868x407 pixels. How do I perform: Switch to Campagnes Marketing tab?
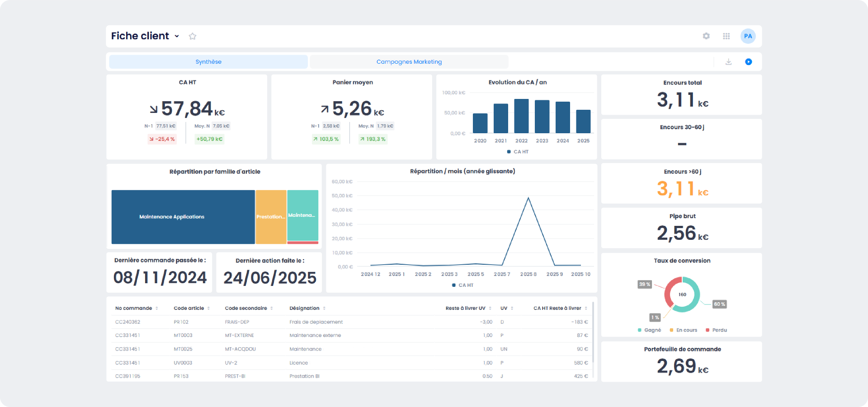pyautogui.click(x=409, y=62)
